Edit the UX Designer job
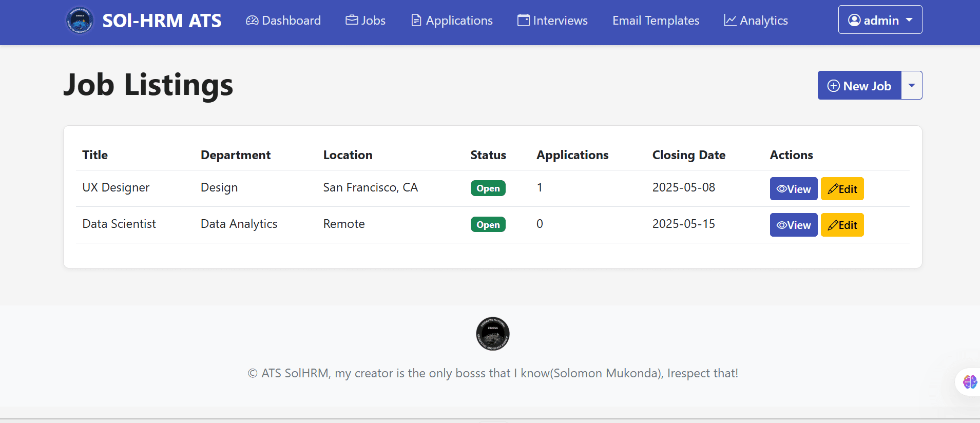Image resolution: width=980 pixels, height=423 pixels. [x=842, y=189]
